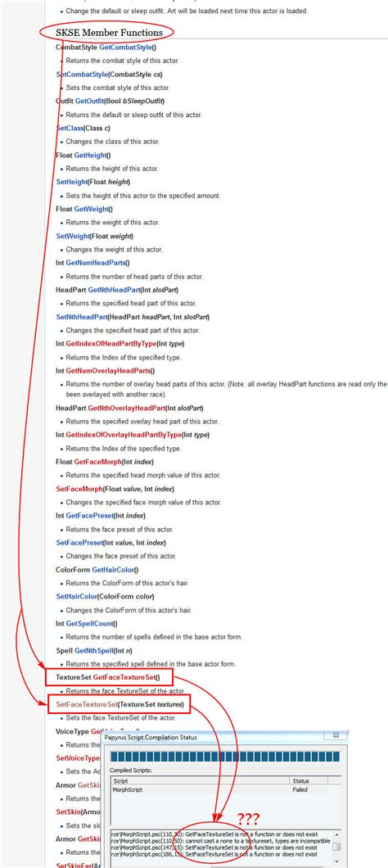Open the SetFaceTextureSet function link
Image resolution: width=388 pixels, height=868 pixels.
pos(87,704)
